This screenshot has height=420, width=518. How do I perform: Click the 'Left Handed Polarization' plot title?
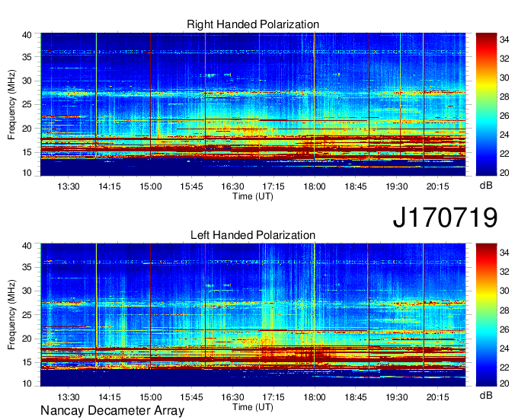click(253, 235)
